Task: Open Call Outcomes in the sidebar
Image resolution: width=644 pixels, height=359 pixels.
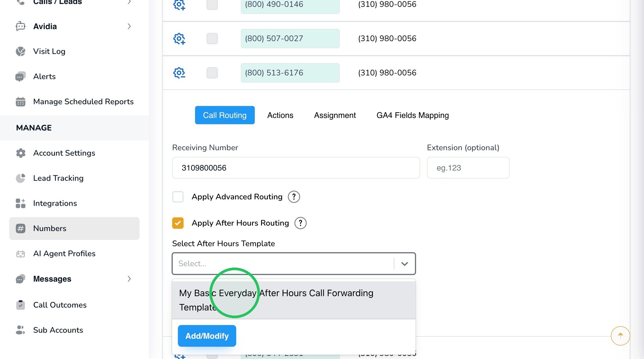Action: (60, 305)
